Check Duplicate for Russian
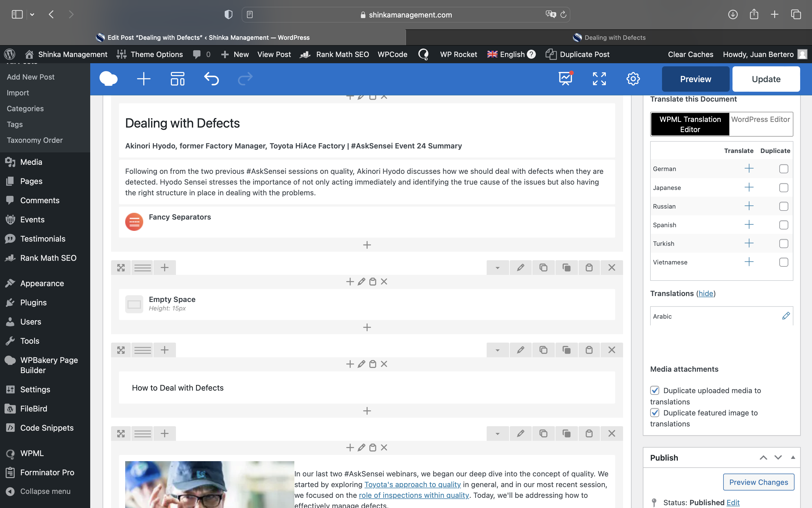Image resolution: width=812 pixels, height=508 pixels. coord(784,206)
